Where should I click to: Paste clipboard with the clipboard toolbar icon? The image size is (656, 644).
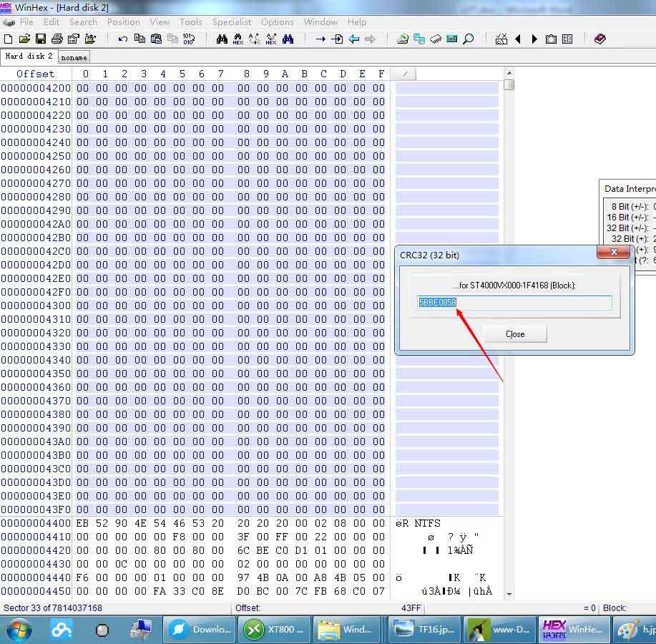coord(156,39)
